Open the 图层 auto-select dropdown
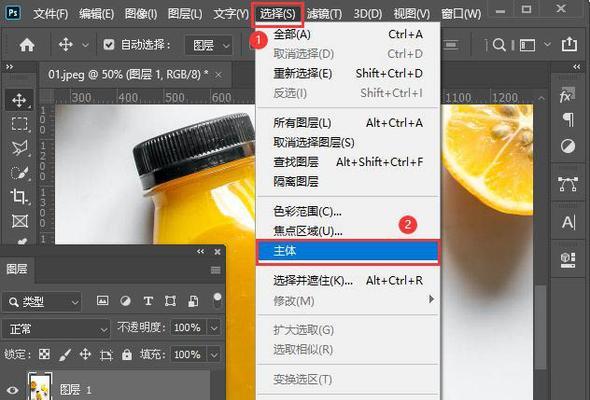590x400 pixels. (209, 46)
